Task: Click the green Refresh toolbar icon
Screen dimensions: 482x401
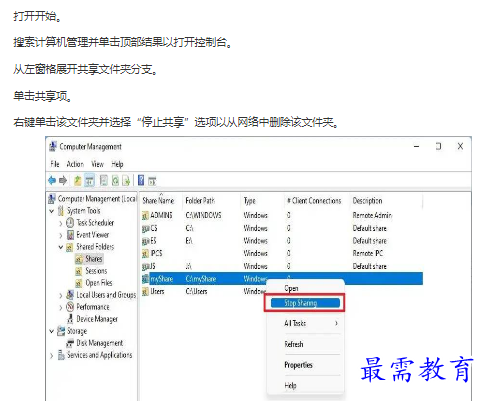Action: tap(115, 181)
